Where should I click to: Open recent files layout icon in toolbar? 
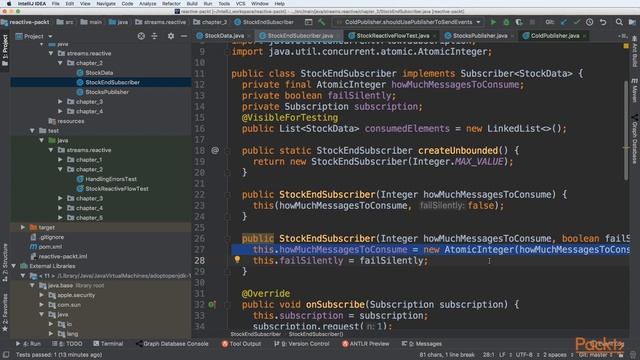point(309,22)
